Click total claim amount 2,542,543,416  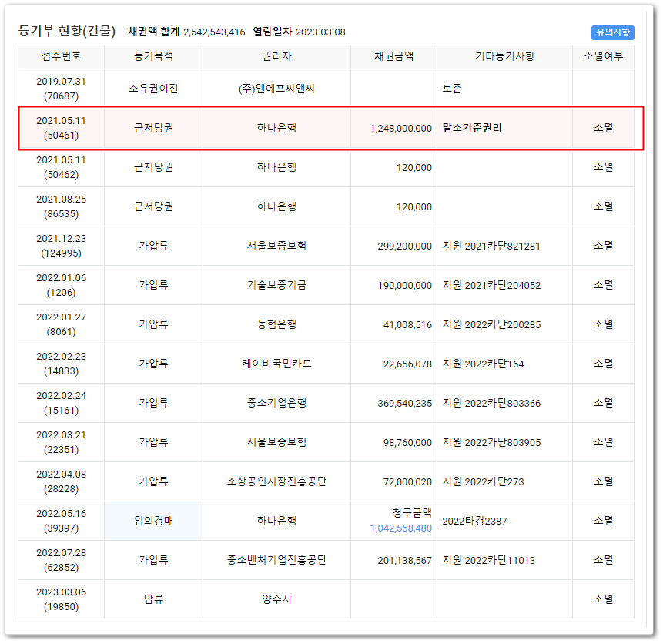pos(214,32)
